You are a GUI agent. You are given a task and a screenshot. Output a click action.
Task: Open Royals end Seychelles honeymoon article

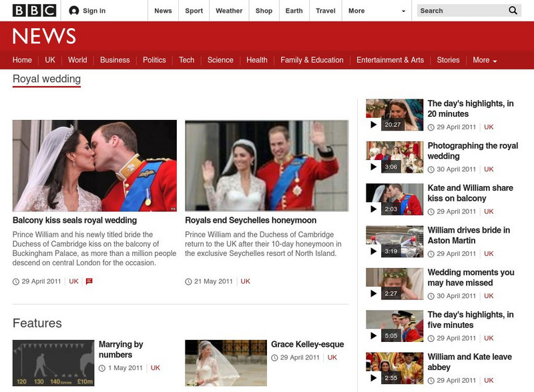coord(250,220)
